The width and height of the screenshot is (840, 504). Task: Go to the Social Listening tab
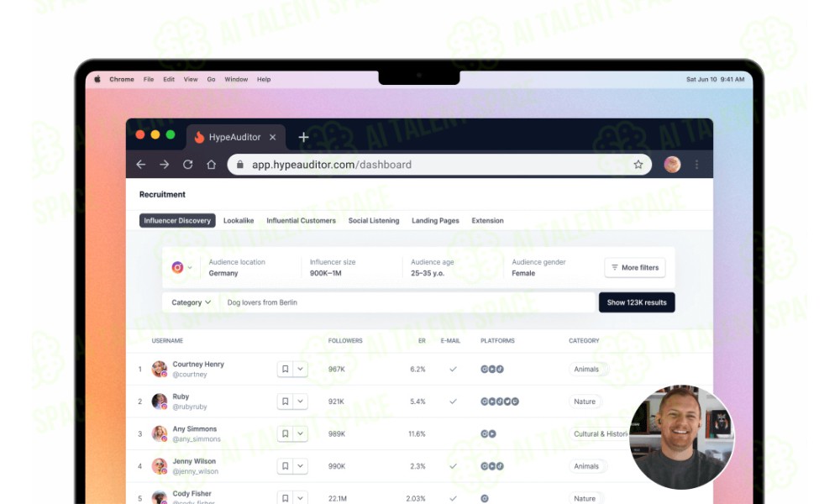point(374,221)
